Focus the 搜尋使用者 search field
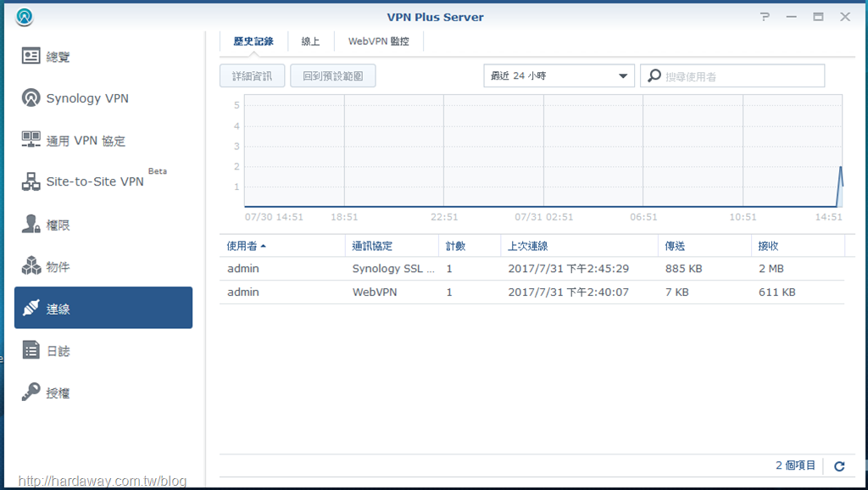 pyautogui.click(x=732, y=75)
